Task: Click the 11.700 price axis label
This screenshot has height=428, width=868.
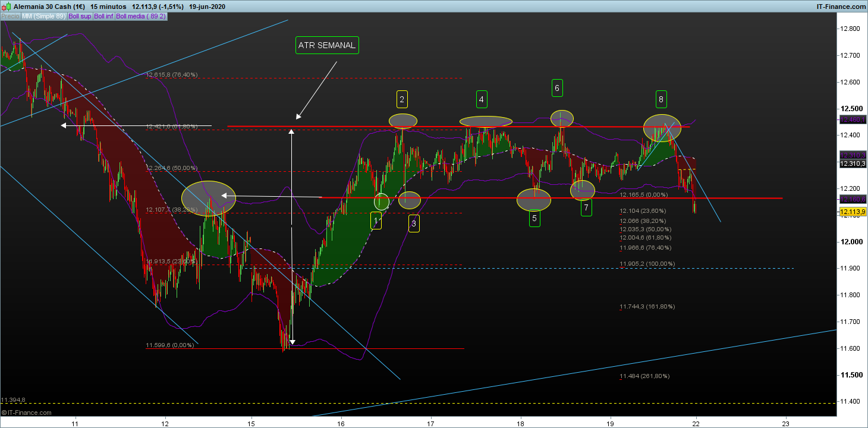Action: click(x=851, y=322)
